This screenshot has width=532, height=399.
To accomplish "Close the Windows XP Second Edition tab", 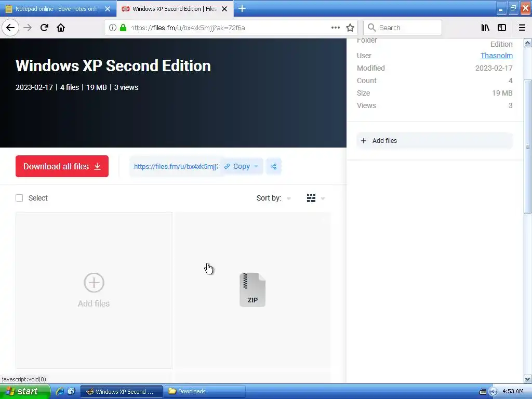I will (x=224, y=9).
